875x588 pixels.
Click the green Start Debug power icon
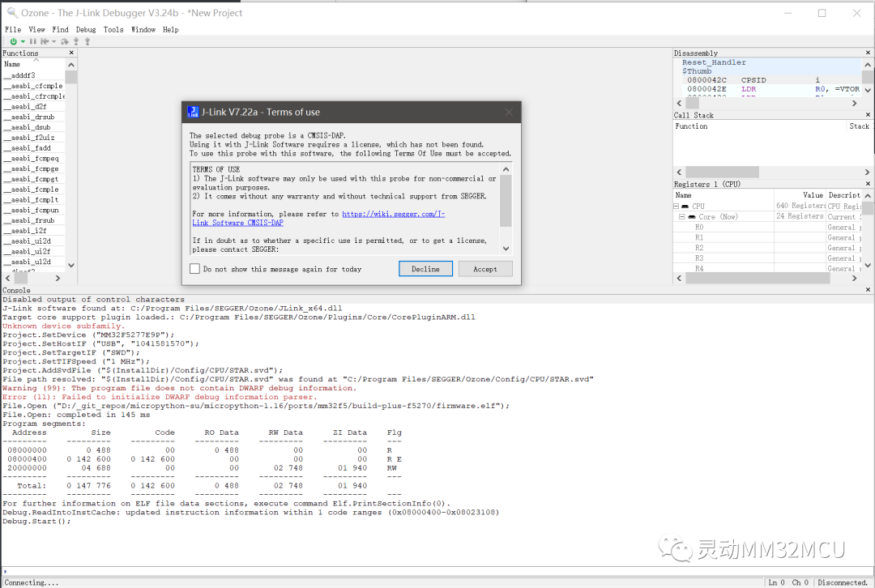(14, 41)
